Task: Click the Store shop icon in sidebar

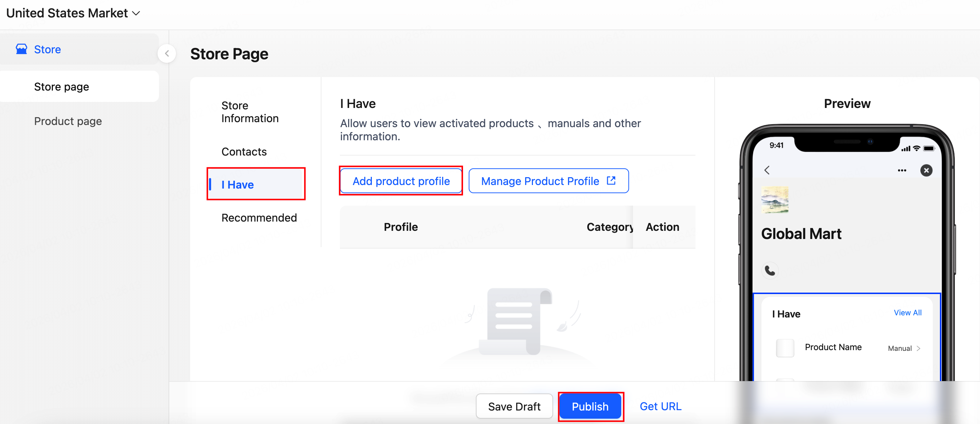Action: (21, 49)
